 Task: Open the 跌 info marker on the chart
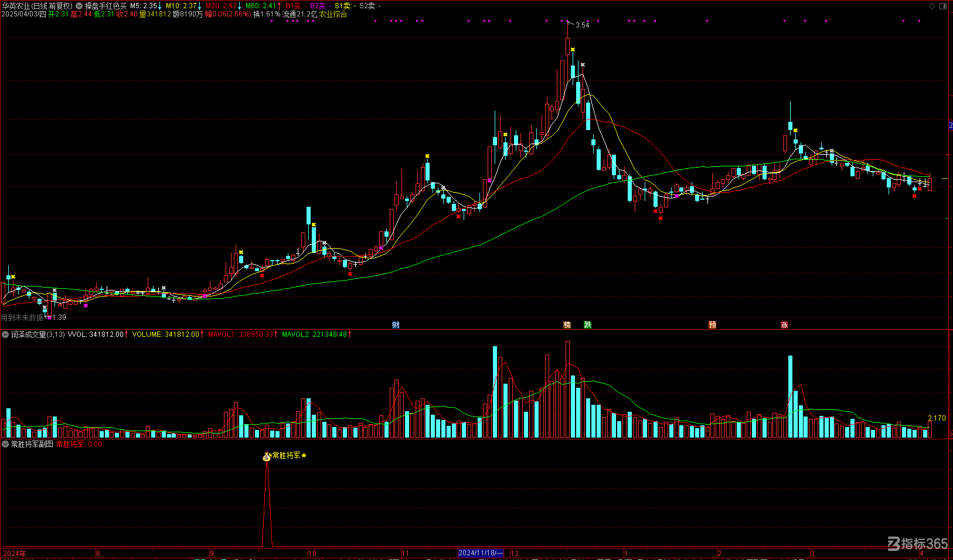click(588, 325)
